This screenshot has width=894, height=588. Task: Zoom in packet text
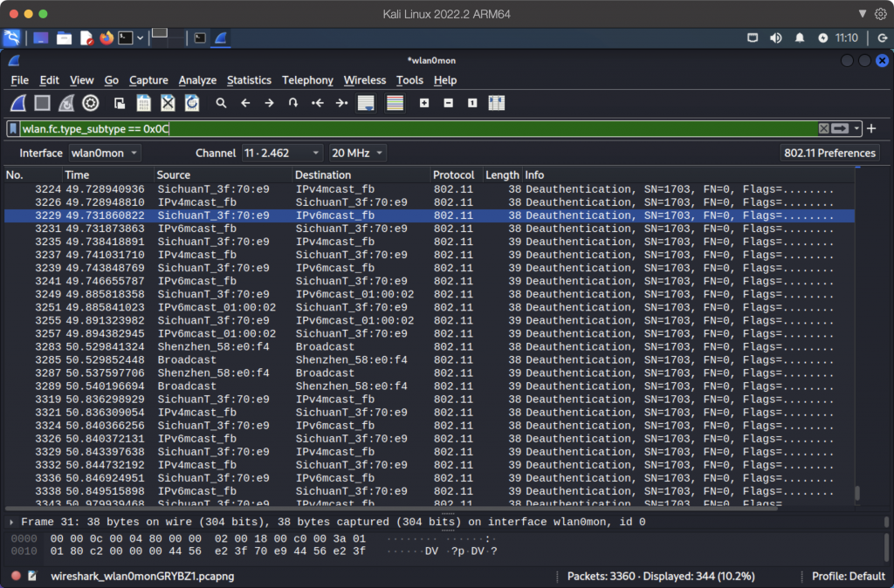pyautogui.click(x=424, y=103)
